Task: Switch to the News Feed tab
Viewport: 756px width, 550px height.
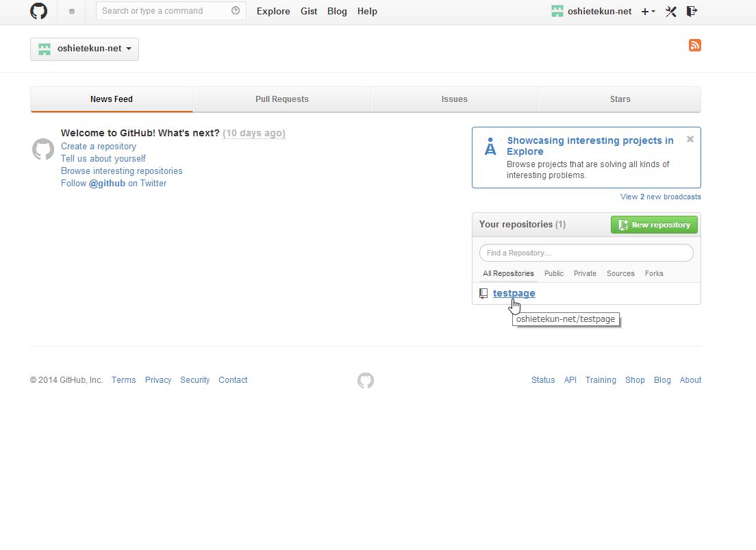Action: 112,99
